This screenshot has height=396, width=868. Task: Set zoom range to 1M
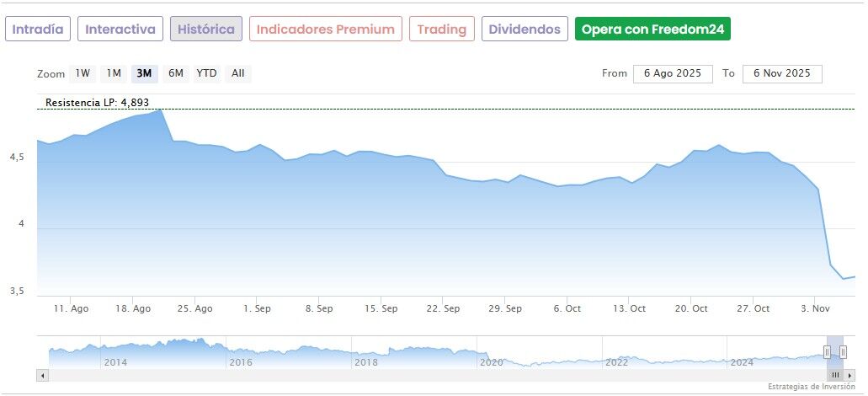pyautogui.click(x=114, y=73)
